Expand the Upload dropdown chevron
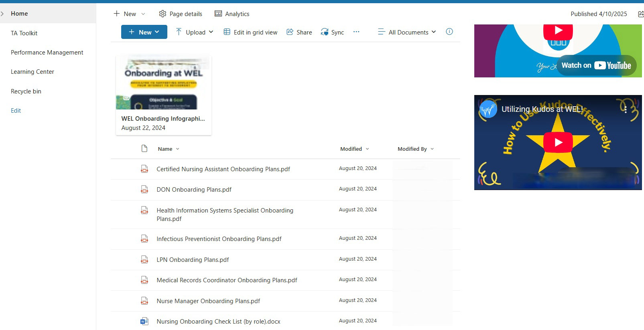The width and height of the screenshot is (644, 330). point(211,32)
